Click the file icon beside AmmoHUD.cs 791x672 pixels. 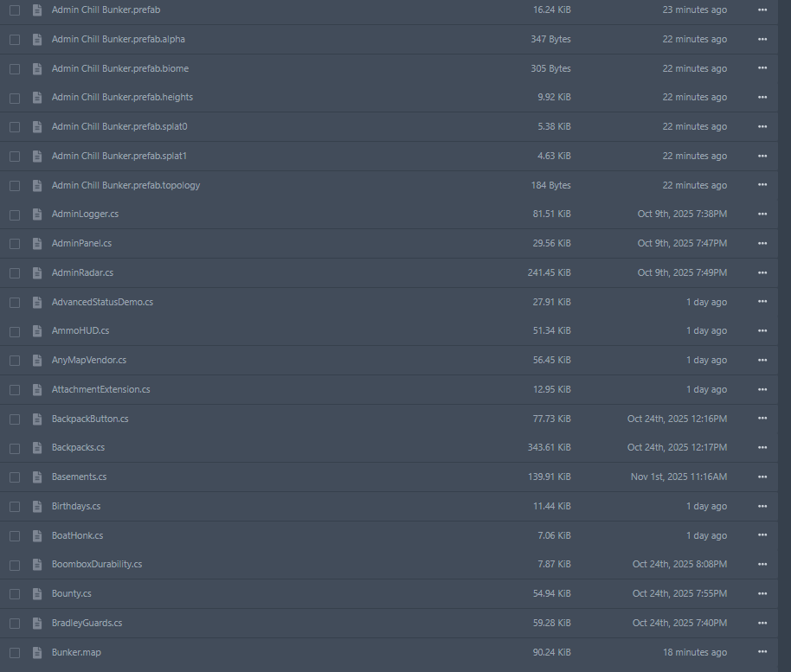(x=37, y=330)
